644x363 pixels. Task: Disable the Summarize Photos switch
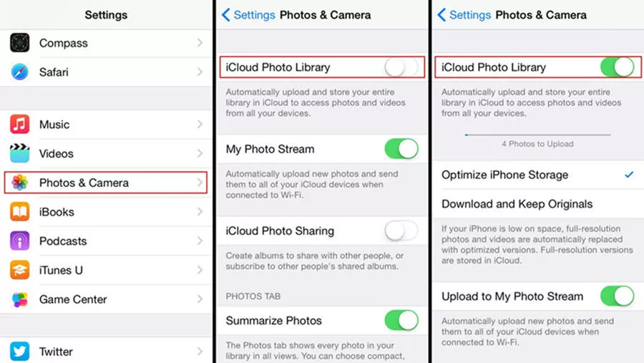click(401, 320)
